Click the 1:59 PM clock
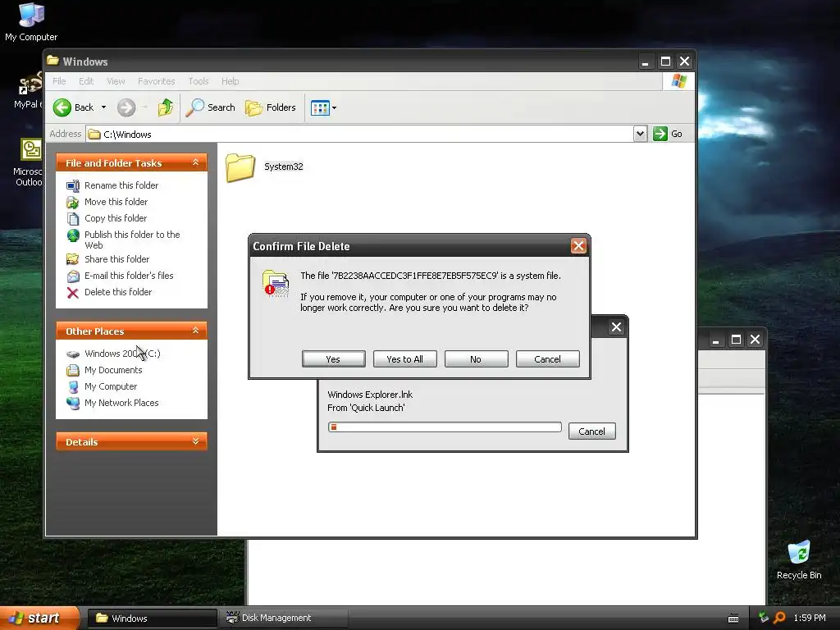The width and height of the screenshot is (840, 630). click(x=810, y=618)
